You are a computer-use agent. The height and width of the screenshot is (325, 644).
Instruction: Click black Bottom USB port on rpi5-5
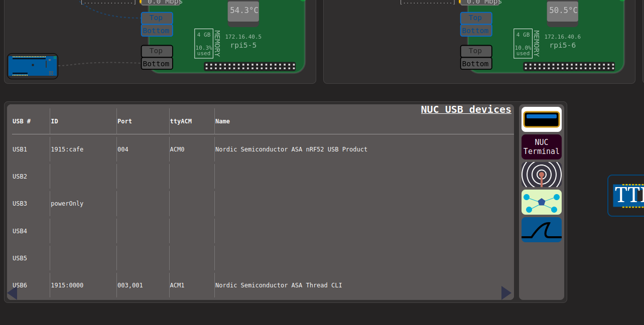[157, 64]
